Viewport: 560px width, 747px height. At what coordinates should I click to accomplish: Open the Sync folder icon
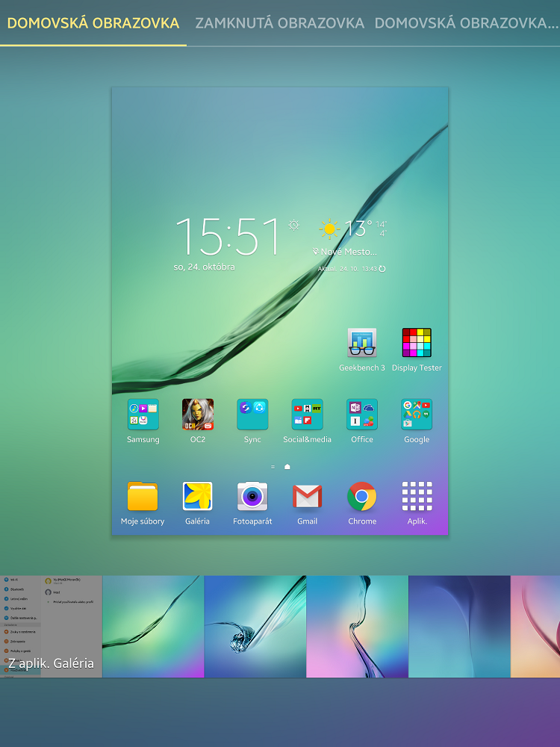click(252, 415)
